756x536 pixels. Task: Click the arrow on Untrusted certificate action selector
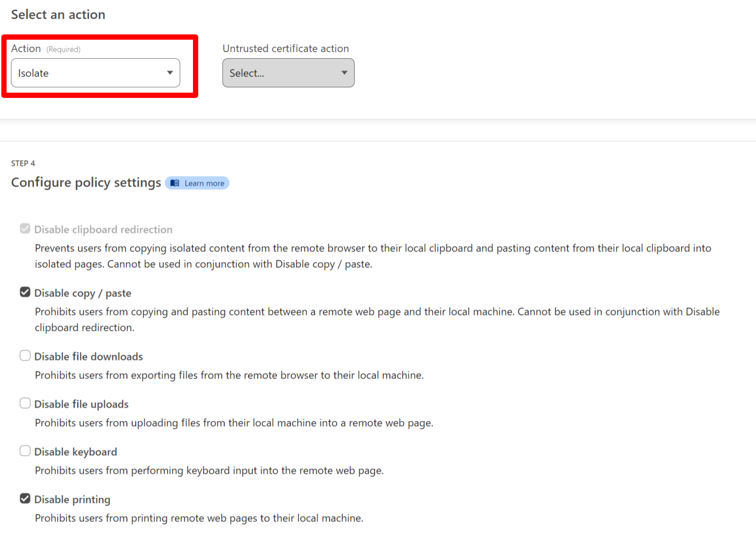pos(344,72)
